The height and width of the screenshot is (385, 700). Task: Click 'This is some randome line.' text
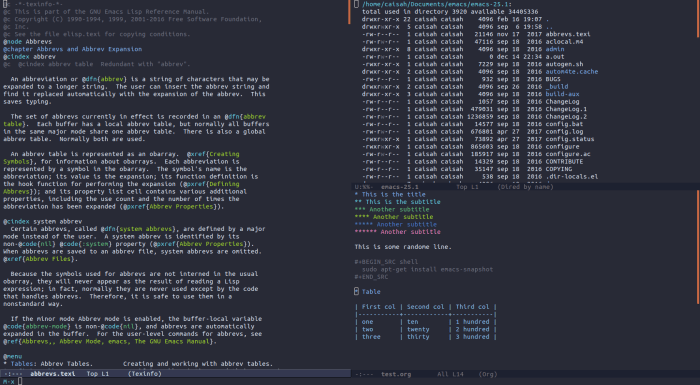(403, 247)
